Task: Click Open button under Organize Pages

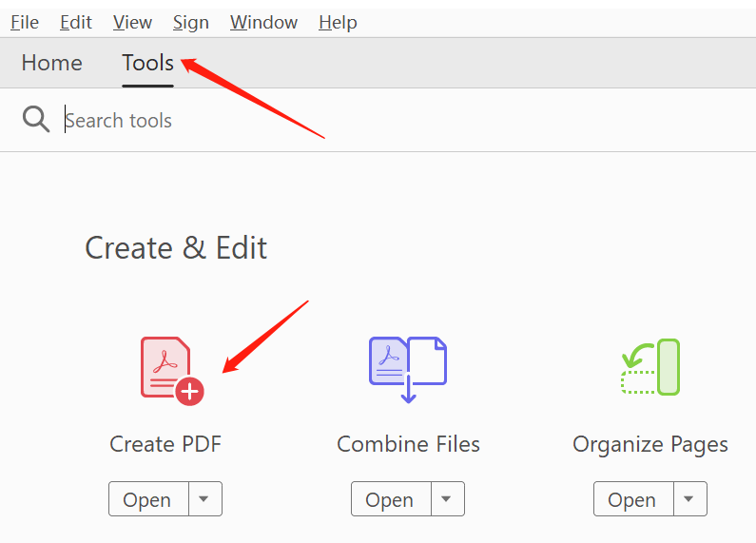Action: (x=633, y=499)
